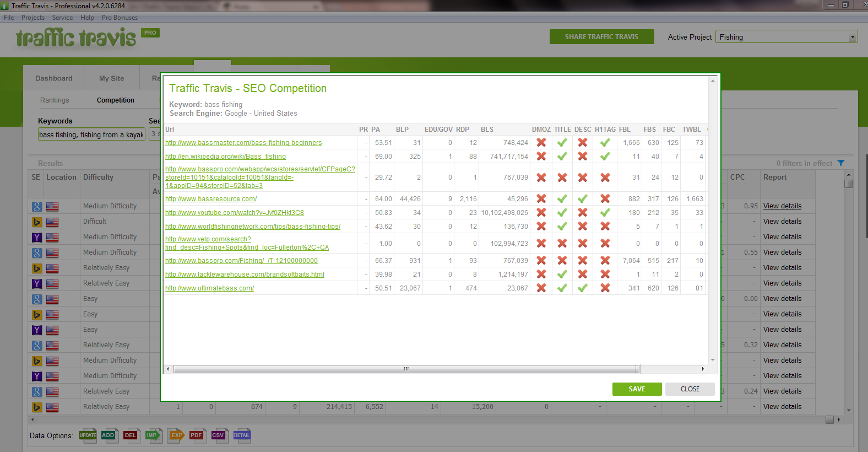The image size is (868, 452).
Task: Sort by the TWBL column header
Action: (691, 130)
